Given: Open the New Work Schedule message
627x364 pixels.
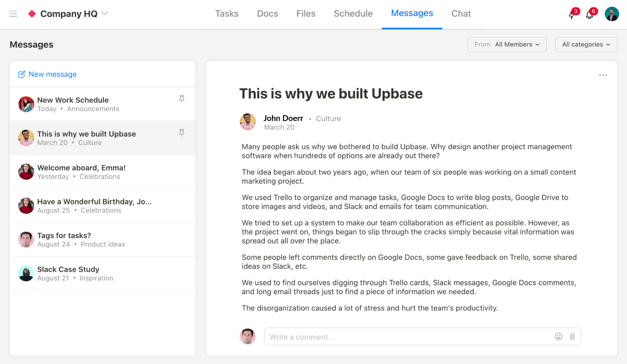Looking at the screenshot, I should pos(102,104).
